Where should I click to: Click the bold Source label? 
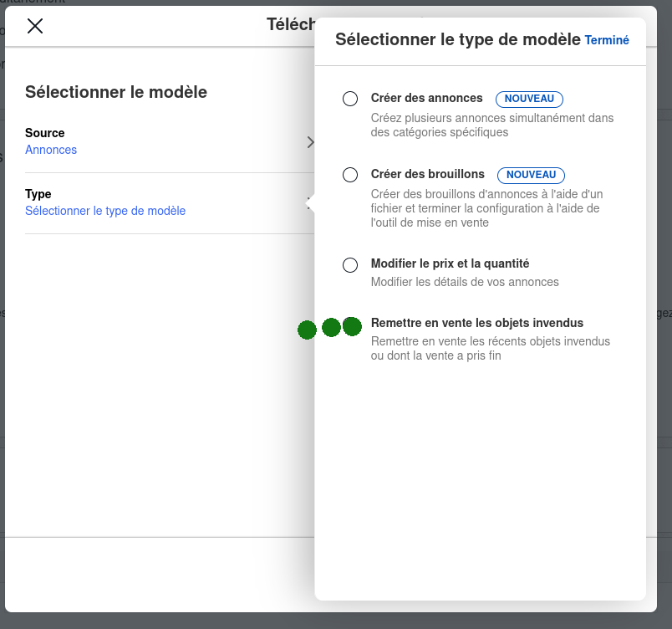[x=45, y=133]
